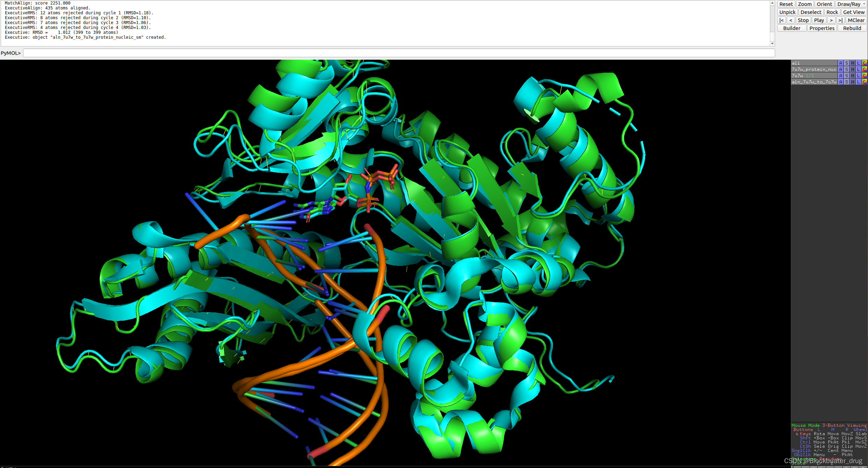Viewport: 868px width, 468px height.
Task: Click the Deselect button
Action: (x=811, y=12)
